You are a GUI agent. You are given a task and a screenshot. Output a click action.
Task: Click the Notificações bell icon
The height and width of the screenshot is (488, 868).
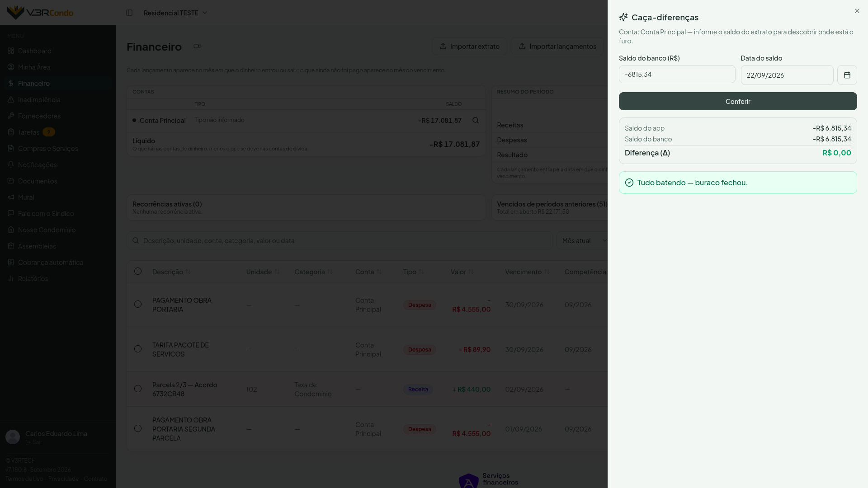(11, 164)
